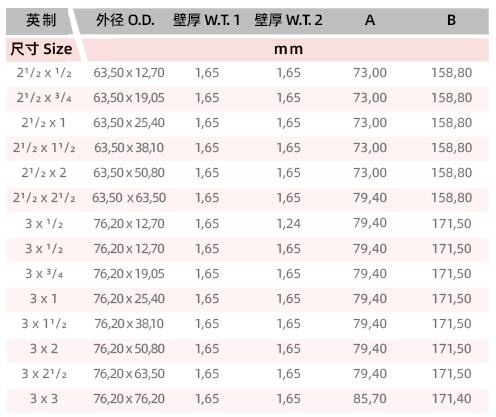The image size is (496, 417).
Task: Select the 76,20 x 19,05 cell
Action: click(129, 274)
